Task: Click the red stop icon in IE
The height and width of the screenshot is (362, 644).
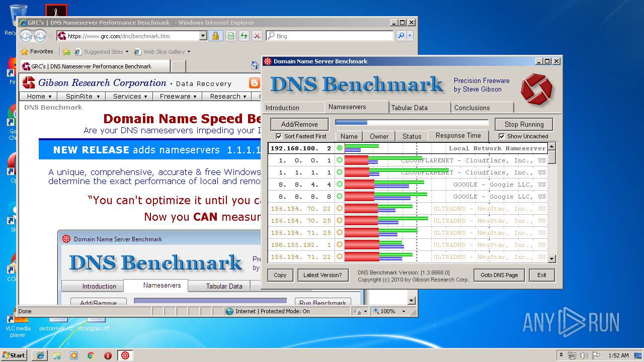Action: coord(257,36)
